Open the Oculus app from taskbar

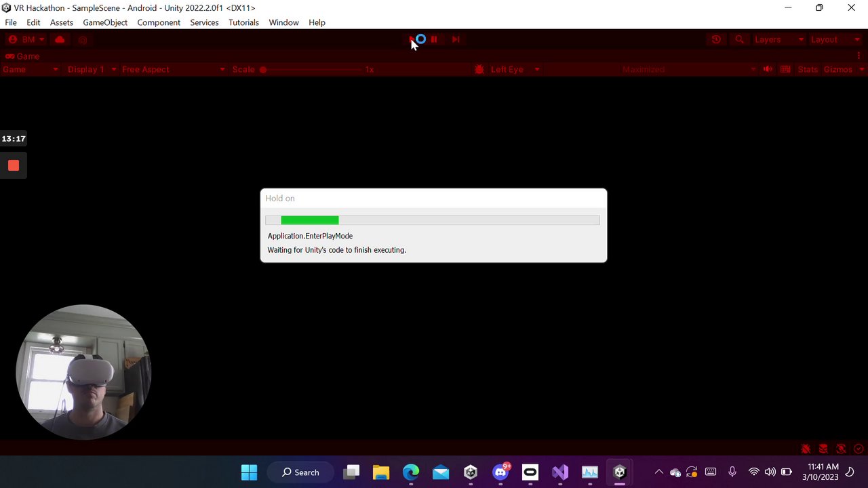[x=530, y=472]
